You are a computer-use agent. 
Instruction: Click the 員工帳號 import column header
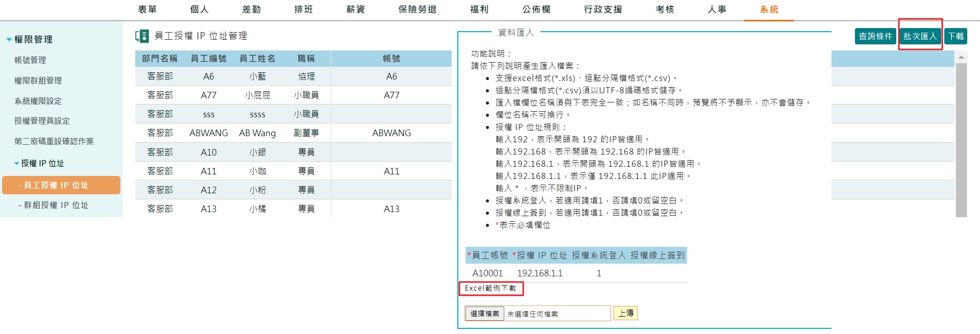[x=487, y=255]
